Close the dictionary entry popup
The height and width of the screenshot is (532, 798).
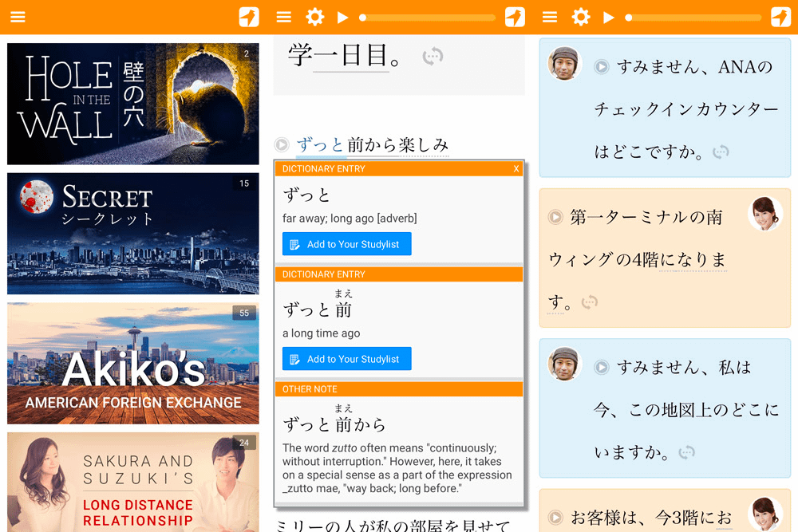click(x=516, y=169)
